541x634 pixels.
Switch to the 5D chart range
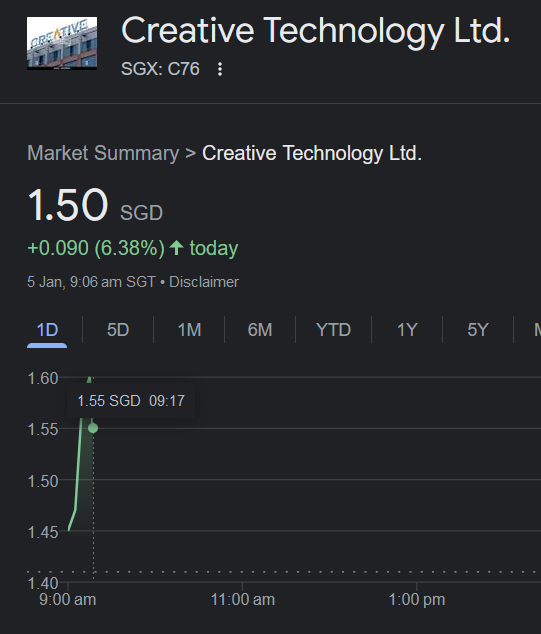[x=118, y=330]
